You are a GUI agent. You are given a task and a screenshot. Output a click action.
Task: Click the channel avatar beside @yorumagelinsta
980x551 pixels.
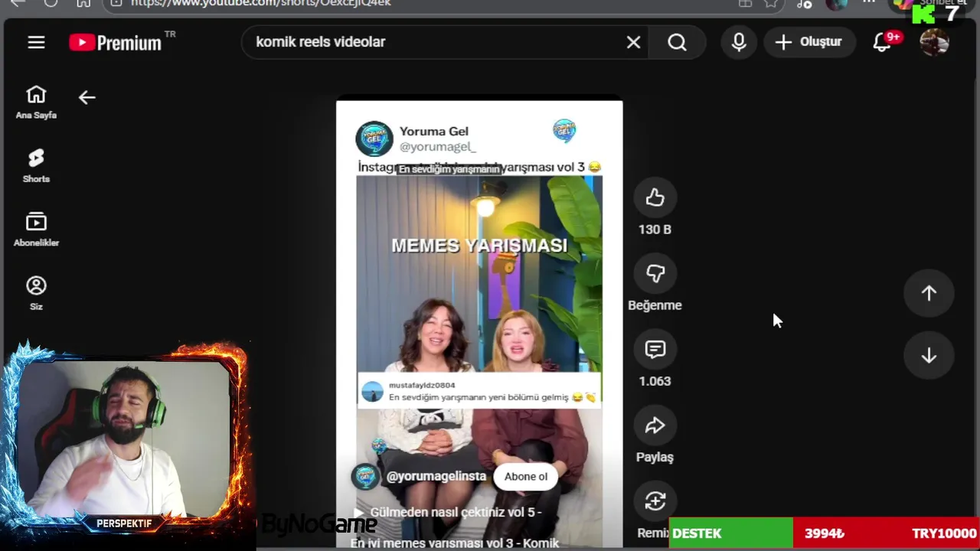(x=365, y=476)
